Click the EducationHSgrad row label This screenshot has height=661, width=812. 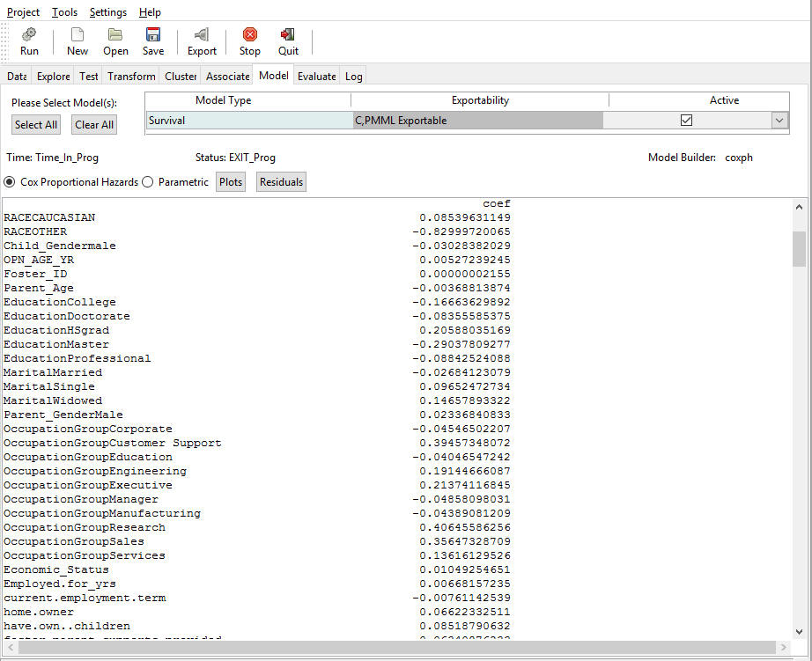56,330
